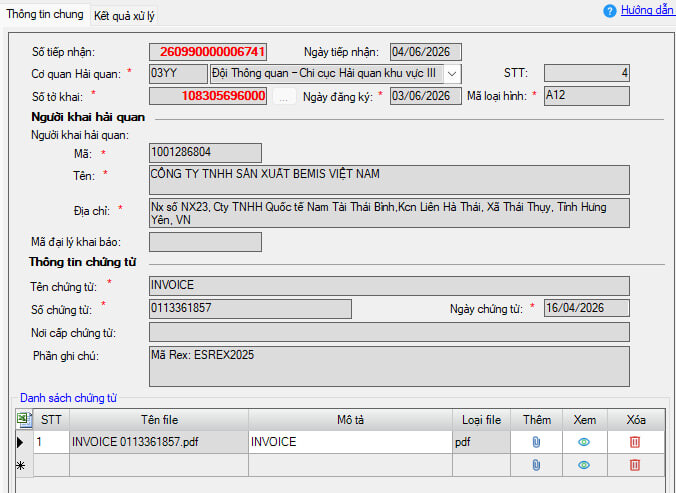Click the Mô tả column header
Screen dimensions: 676x493
[x=351, y=420]
